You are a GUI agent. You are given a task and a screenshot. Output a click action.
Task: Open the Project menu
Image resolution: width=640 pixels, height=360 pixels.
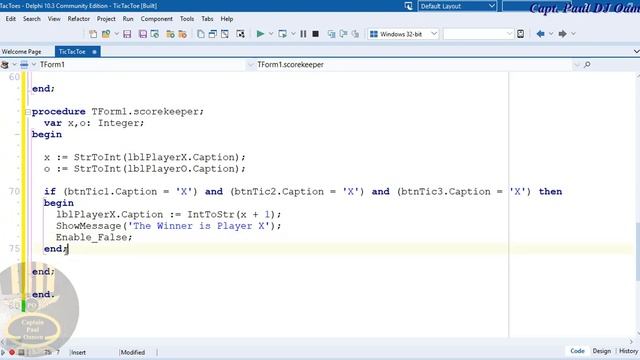point(106,19)
